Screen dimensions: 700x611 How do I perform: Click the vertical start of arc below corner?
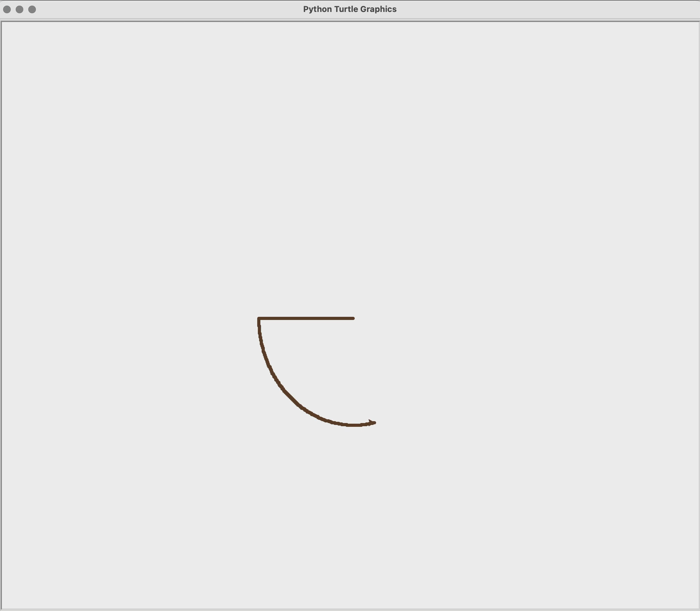click(x=259, y=330)
